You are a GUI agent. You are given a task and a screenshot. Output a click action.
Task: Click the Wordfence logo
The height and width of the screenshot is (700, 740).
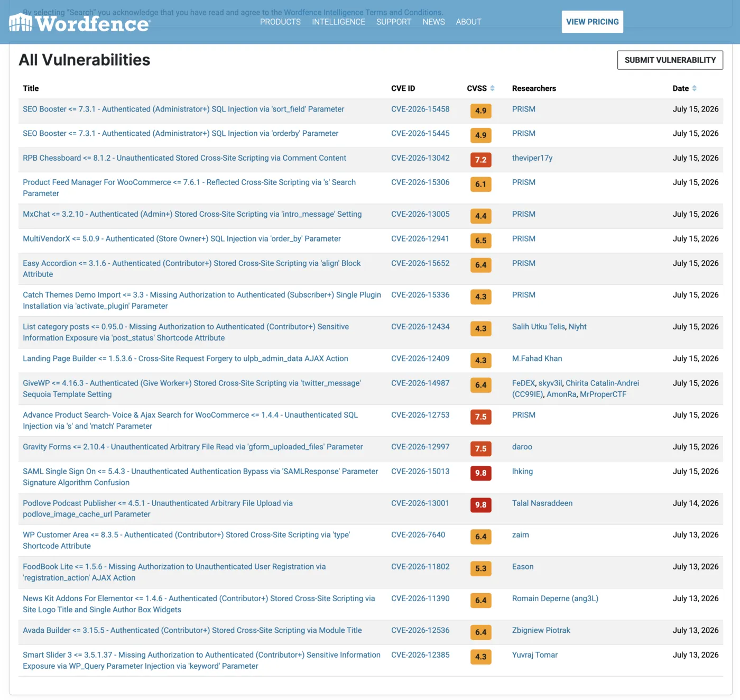tap(80, 23)
